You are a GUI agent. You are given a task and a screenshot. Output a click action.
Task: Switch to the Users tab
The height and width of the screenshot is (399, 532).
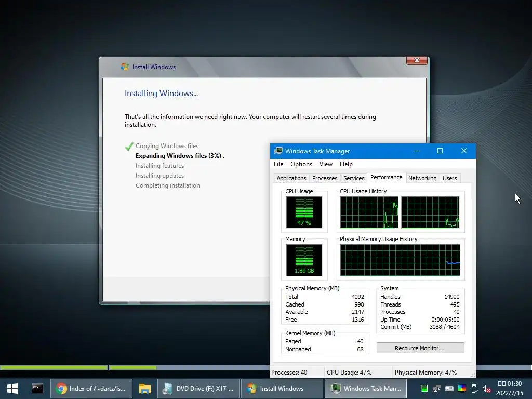click(449, 178)
